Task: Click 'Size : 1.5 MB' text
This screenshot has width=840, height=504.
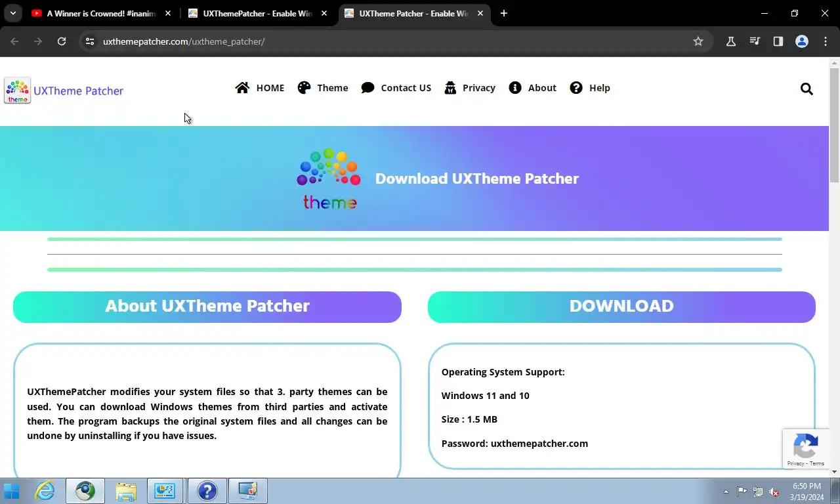Action: [469, 419]
